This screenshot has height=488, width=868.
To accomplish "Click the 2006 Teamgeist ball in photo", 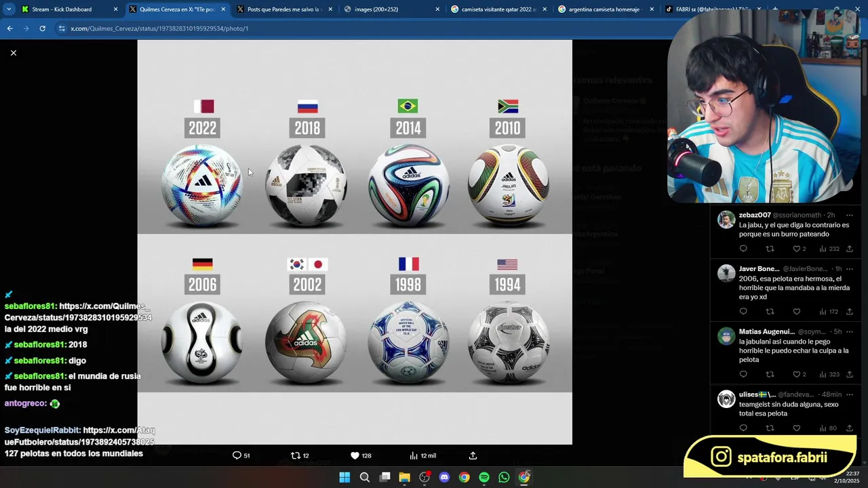I will click(201, 343).
